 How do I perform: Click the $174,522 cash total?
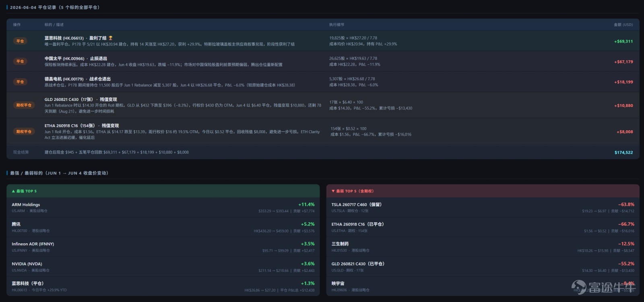tap(623, 152)
